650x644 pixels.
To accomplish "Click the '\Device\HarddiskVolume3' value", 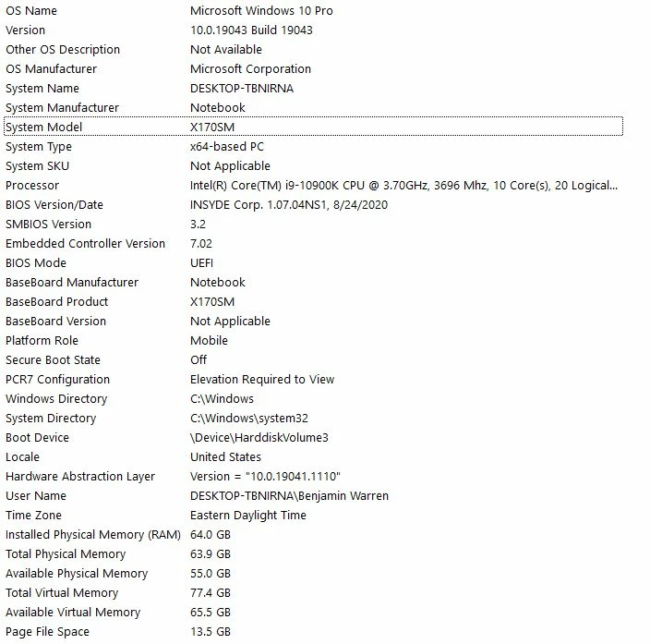I will pos(259,438).
